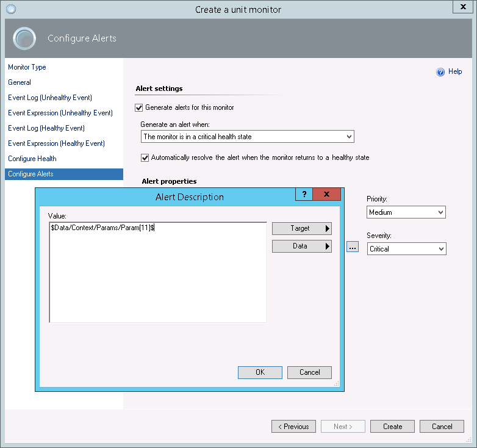Click Cancel in the wizard footer
The image size is (477, 448).
[x=442, y=427]
